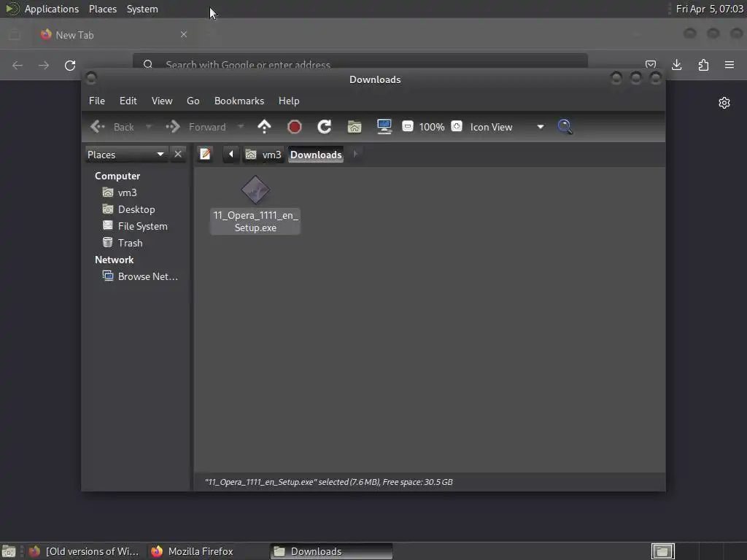This screenshot has height=560, width=747.
Task: Click the Forward arrow icon
Action: click(172, 127)
